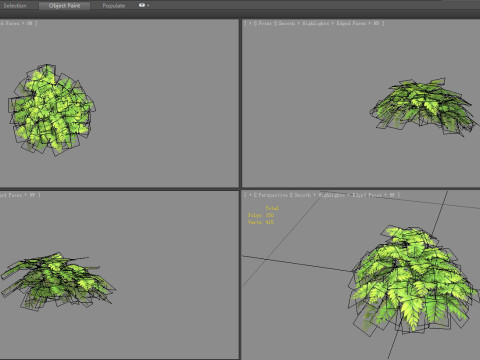Open the Perspective viewport plus menu
Screen dimensions: 480x360
pyautogui.click(x=250, y=195)
